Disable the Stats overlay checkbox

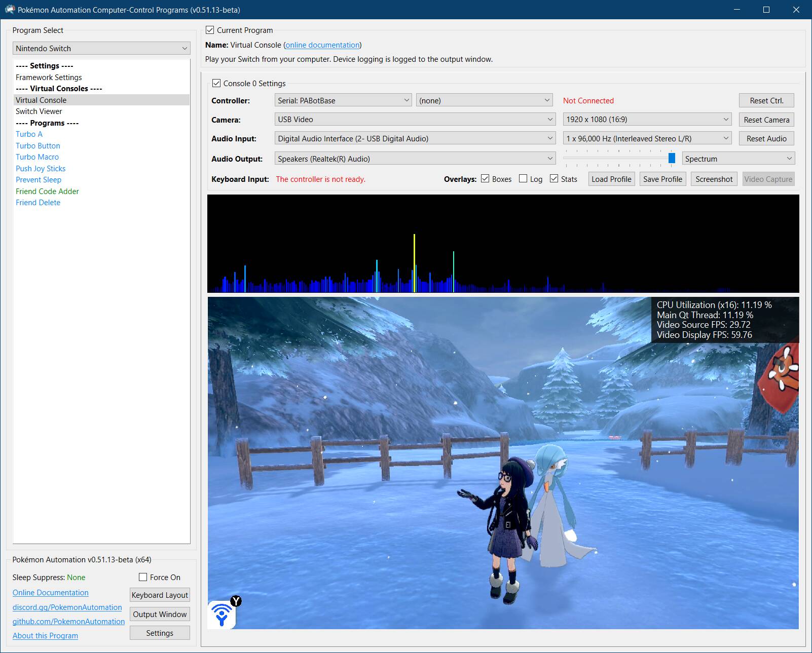coord(554,179)
